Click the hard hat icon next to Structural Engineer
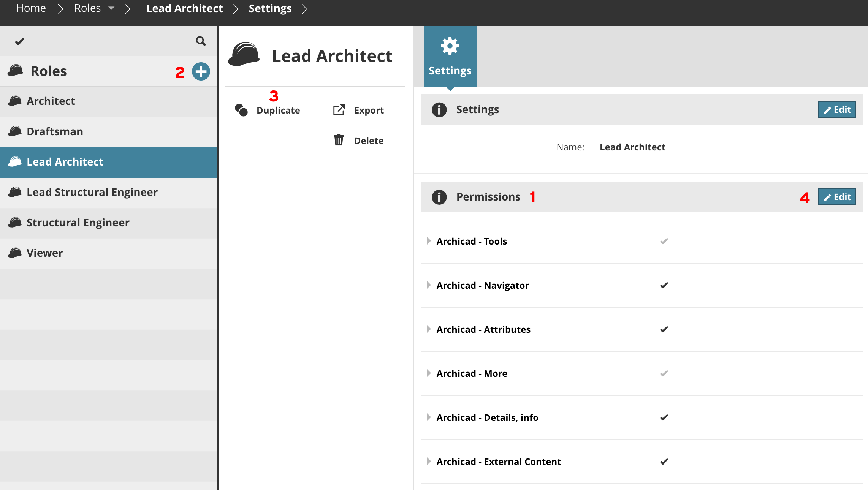The width and height of the screenshot is (868, 490). click(15, 222)
